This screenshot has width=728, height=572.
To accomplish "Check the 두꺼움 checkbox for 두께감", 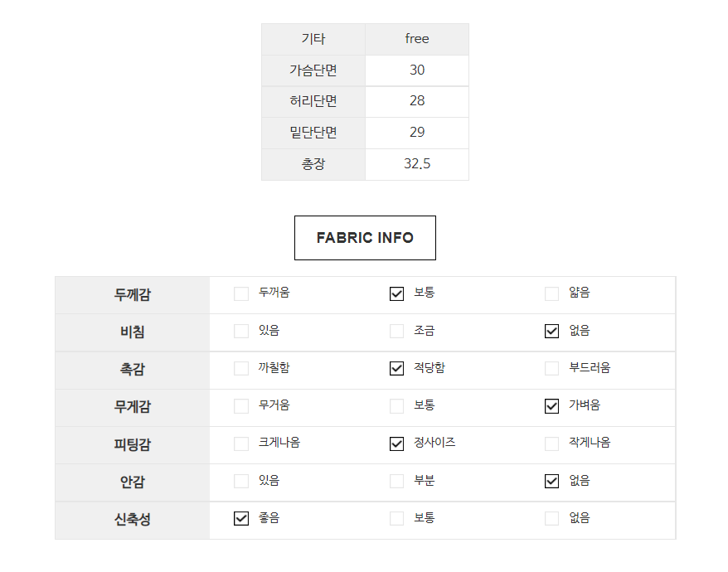I will point(241,293).
